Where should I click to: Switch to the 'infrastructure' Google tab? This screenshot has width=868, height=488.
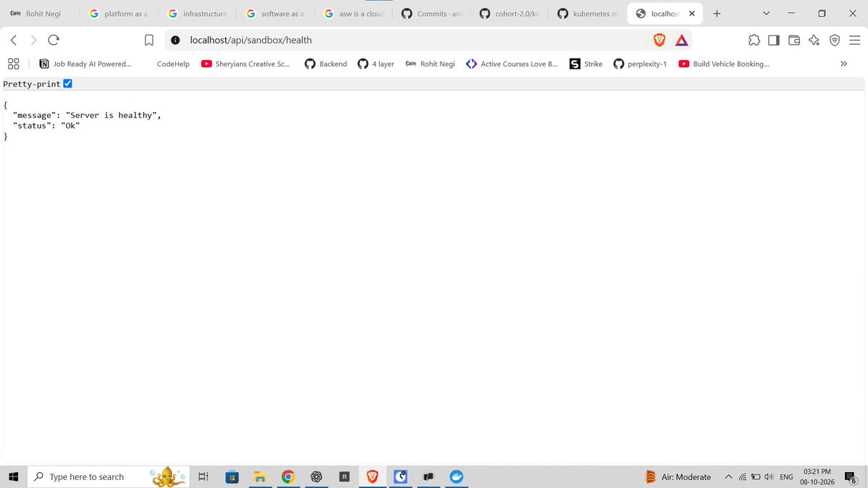197,14
